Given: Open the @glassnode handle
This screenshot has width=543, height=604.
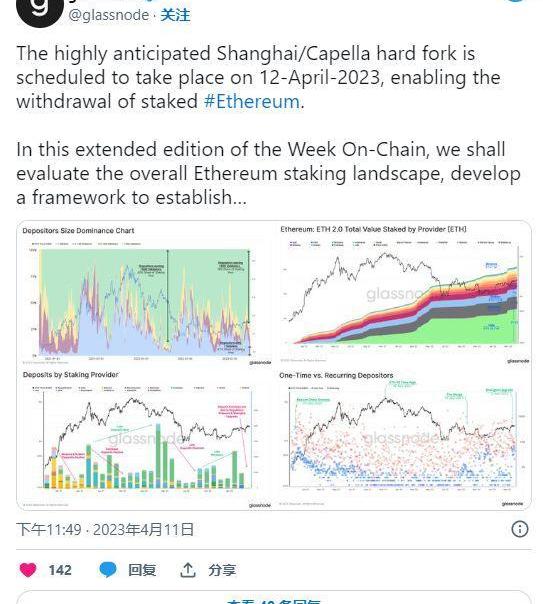Looking at the screenshot, I should [109, 15].
